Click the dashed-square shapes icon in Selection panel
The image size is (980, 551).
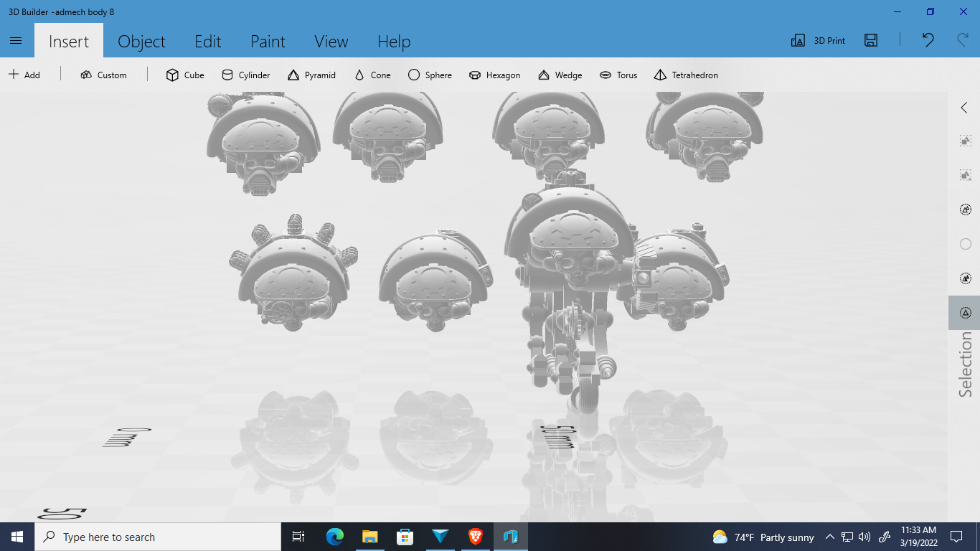tap(965, 141)
